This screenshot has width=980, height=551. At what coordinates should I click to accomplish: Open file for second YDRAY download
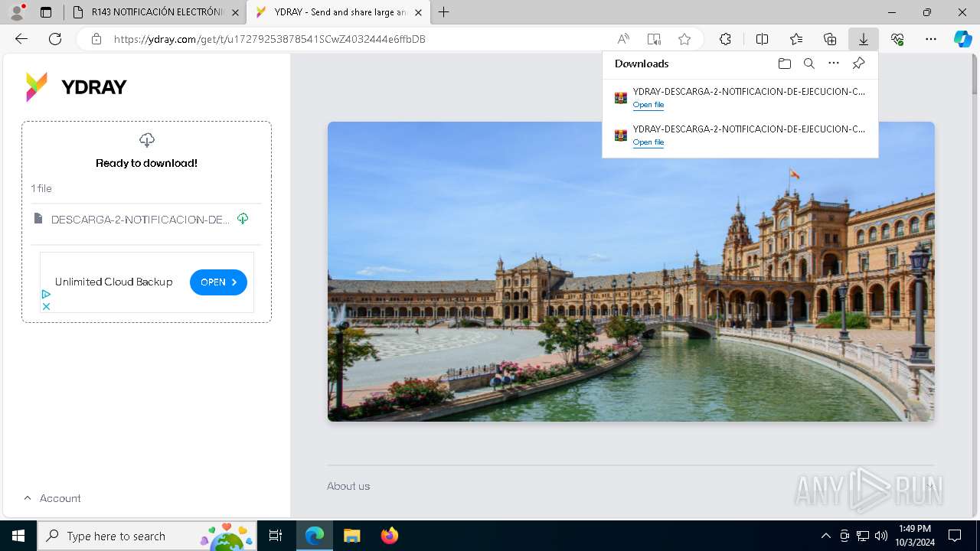coord(648,142)
